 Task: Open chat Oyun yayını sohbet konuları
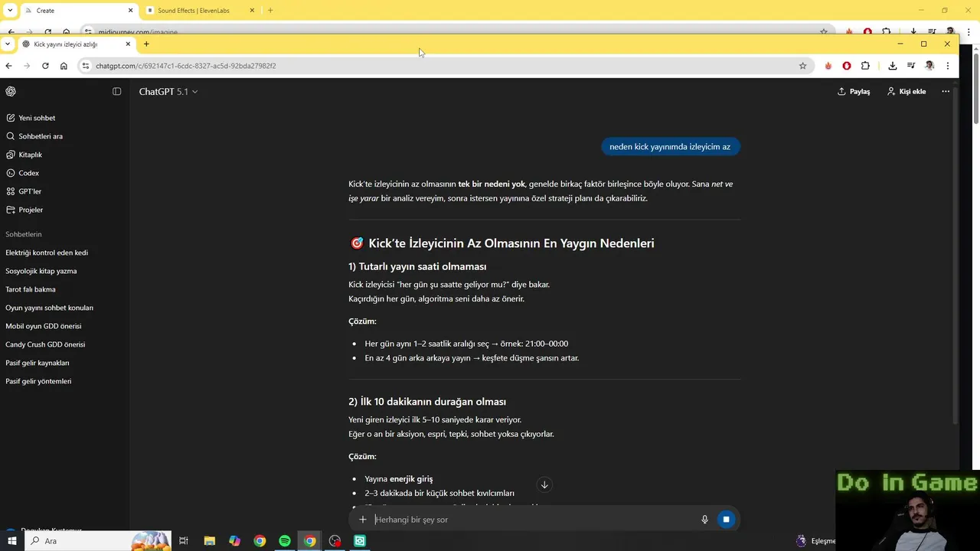pos(64,308)
